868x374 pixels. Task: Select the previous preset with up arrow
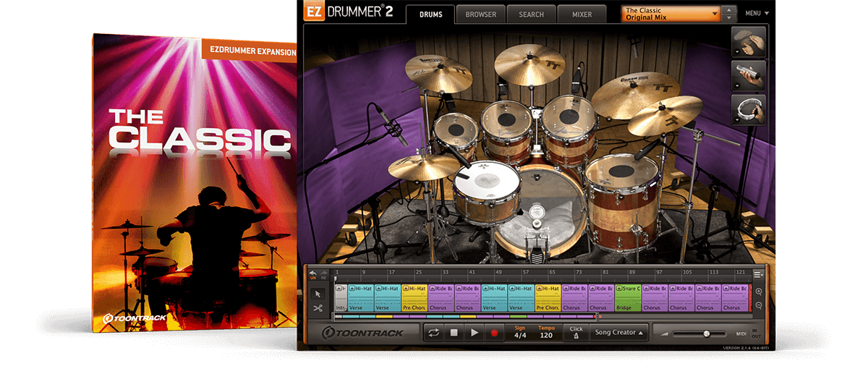point(729,10)
